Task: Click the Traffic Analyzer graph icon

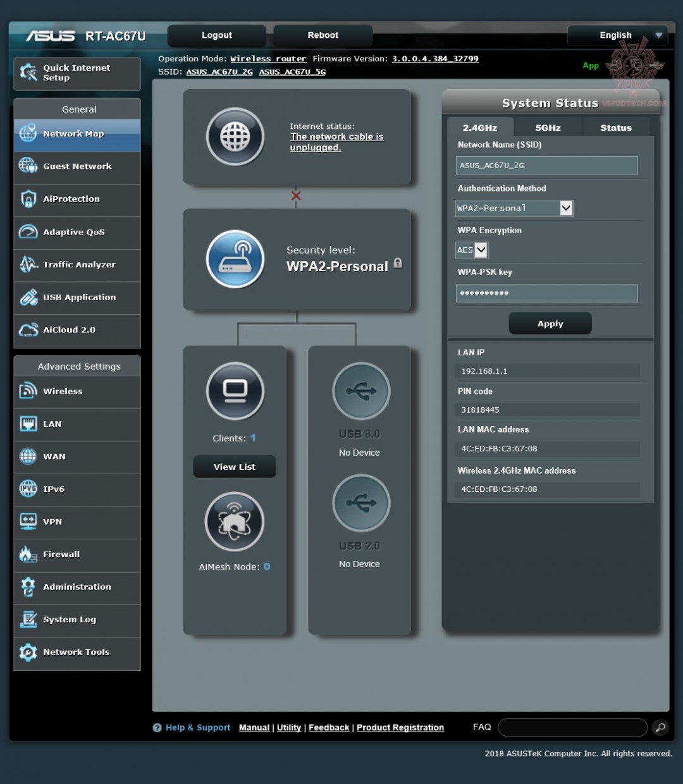Action: pos(28,264)
